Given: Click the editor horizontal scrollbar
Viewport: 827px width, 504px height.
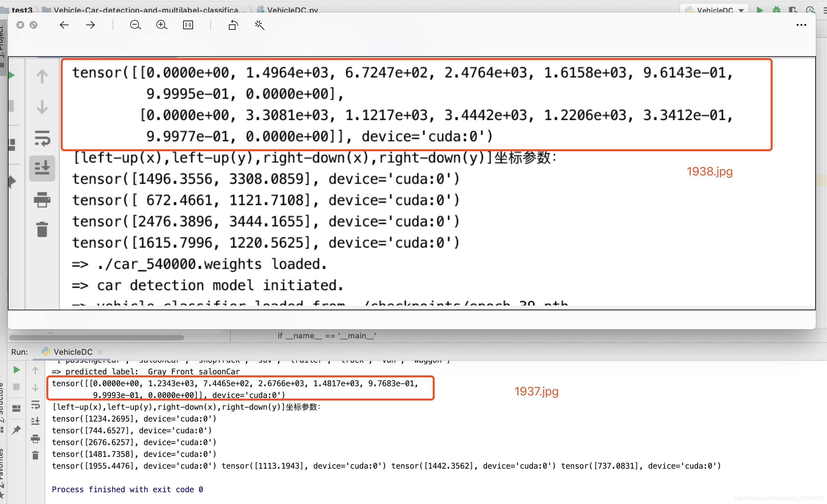Looking at the screenshot, I should pyautogui.click(x=96, y=337).
